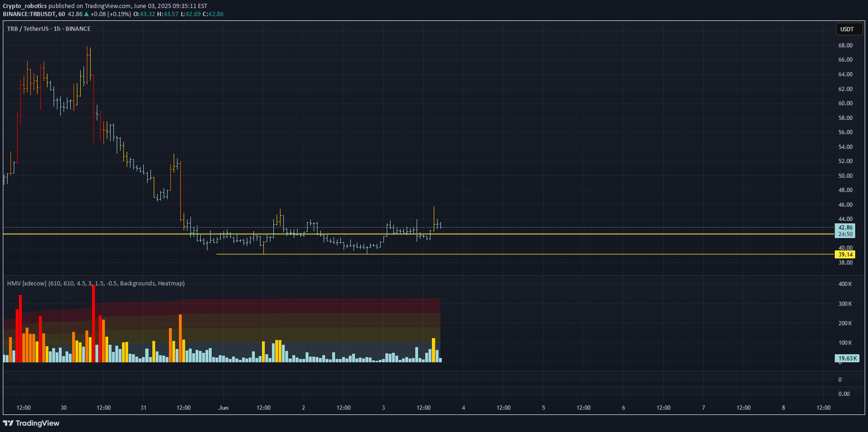Click the yellow 39.14 price label
Screen dimensions: 868x432
845,255
